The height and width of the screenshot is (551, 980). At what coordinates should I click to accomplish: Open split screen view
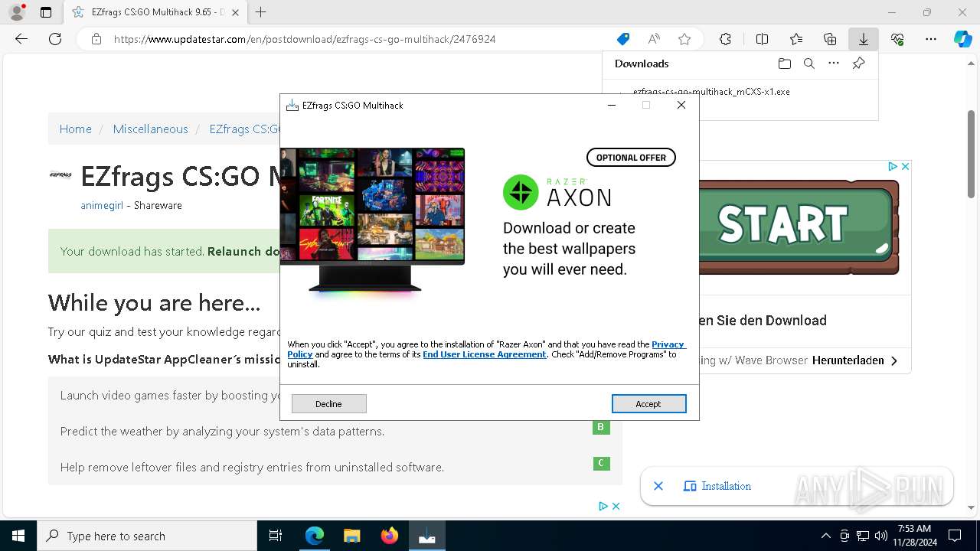[x=762, y=39]
